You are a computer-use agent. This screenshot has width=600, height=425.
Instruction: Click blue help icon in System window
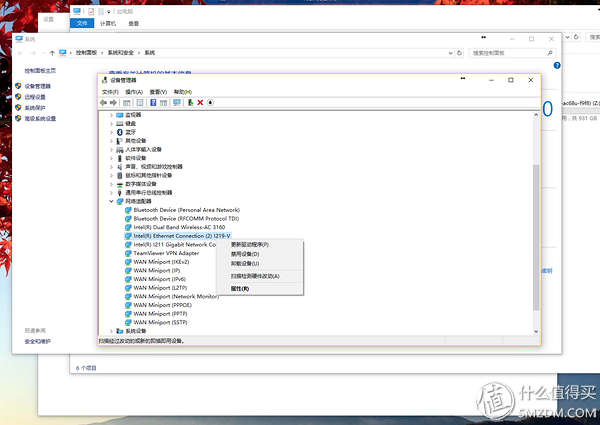557,65
